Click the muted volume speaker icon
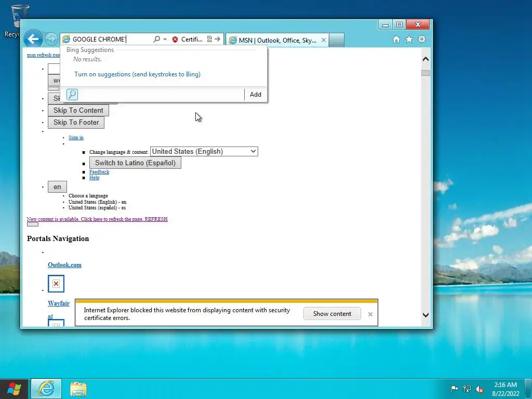The image size is (532, 399). 480,389
